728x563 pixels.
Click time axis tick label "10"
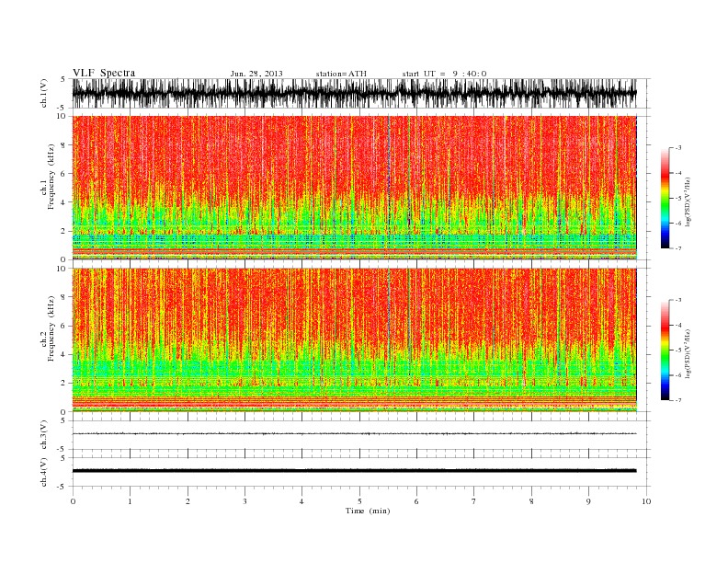(x=646, y=501)
